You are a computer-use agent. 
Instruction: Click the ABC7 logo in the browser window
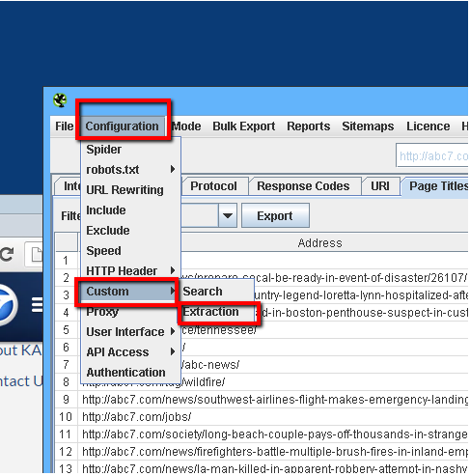pyautogui.click(x=7, y=304)
